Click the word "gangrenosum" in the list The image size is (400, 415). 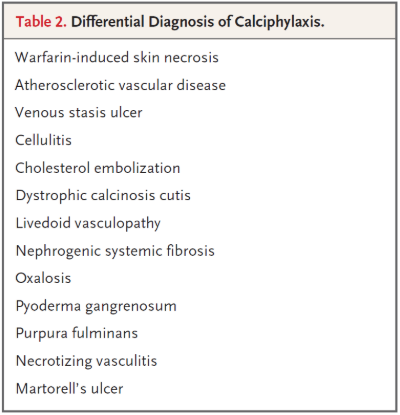point(131,307)
